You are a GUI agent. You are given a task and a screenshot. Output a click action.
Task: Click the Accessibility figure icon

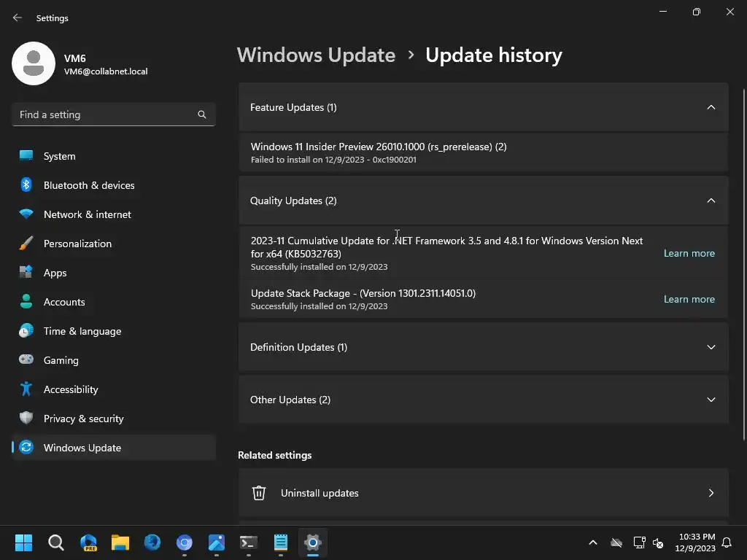(x=26, y=389)
